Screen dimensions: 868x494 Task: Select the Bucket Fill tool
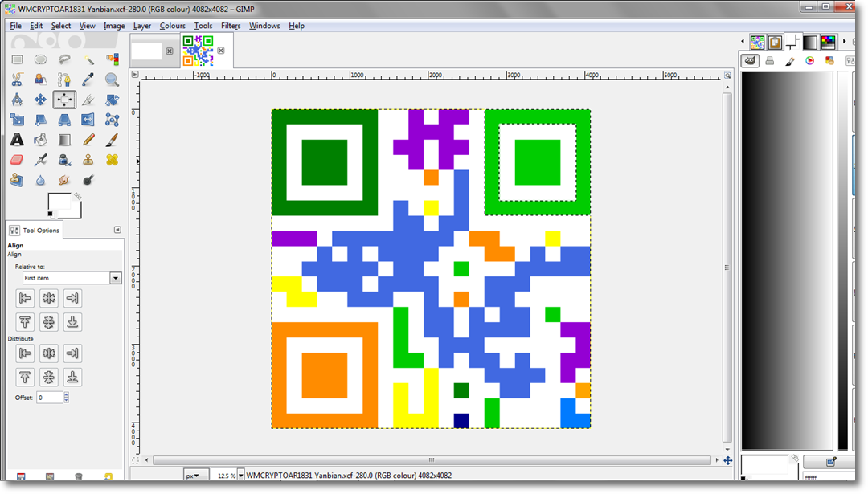pos(40,140)
